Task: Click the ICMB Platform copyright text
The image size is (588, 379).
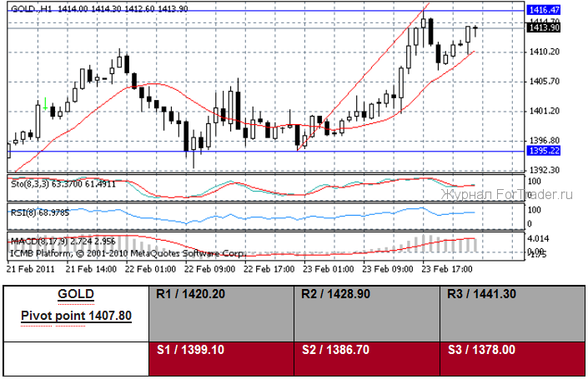Action: (x=128, y=253)
